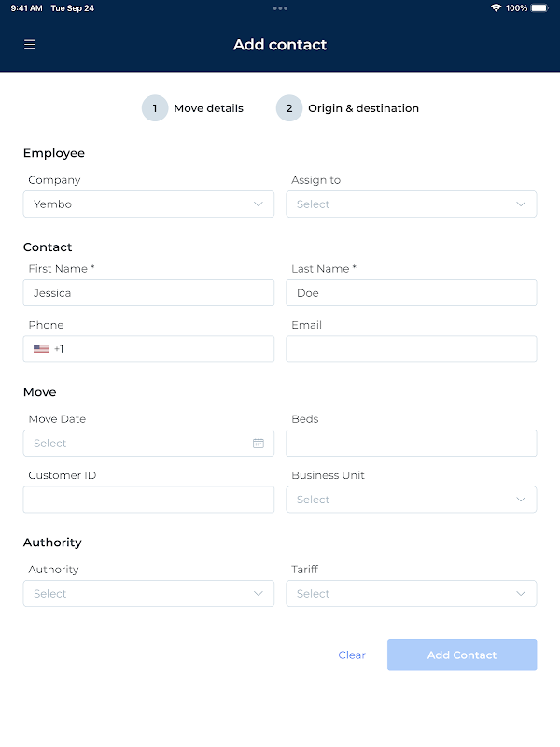Switch to Move details step

(x=208, y=108)
